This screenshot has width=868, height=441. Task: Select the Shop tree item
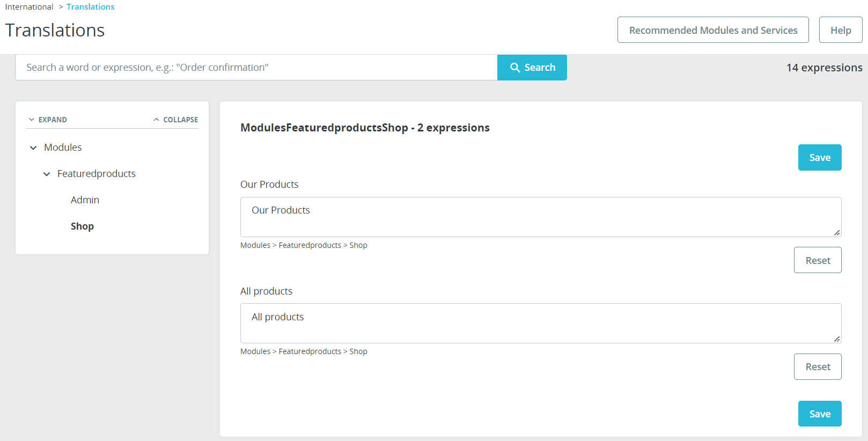pos(82,226)
